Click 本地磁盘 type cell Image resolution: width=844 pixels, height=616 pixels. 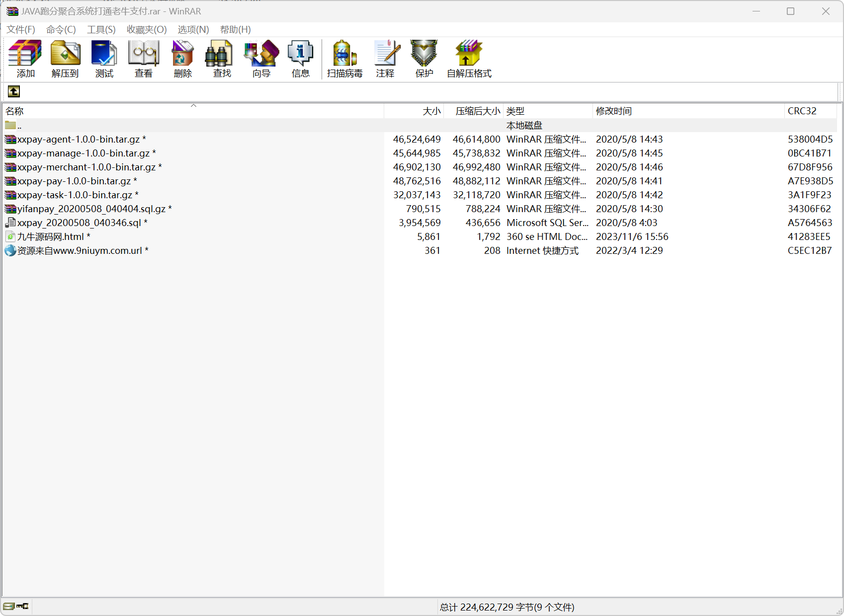click(524, 125)
